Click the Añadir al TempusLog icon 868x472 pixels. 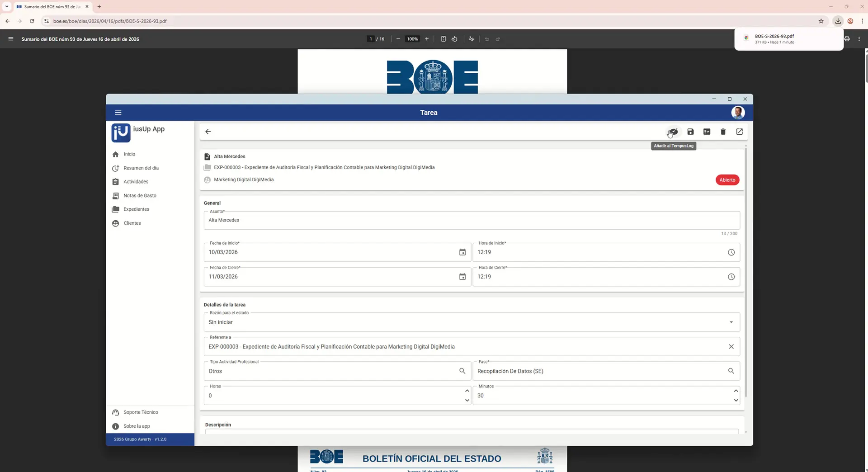673,132
